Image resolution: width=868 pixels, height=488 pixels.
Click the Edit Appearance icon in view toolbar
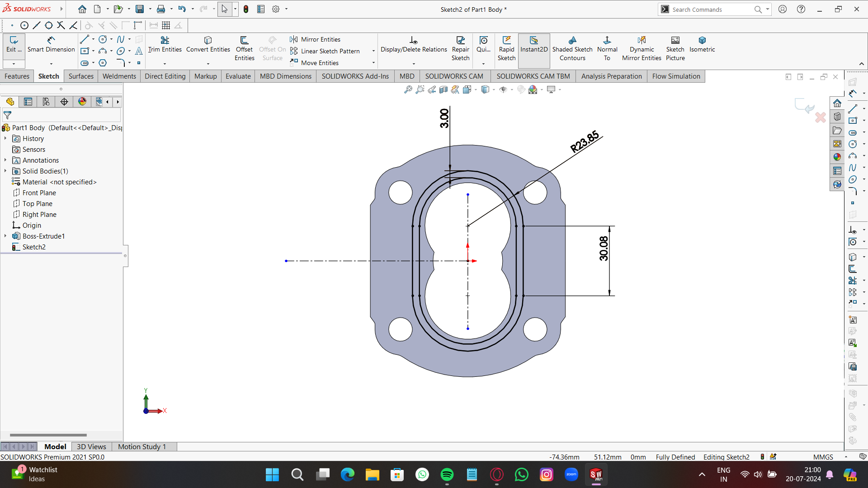coord(521,89)
